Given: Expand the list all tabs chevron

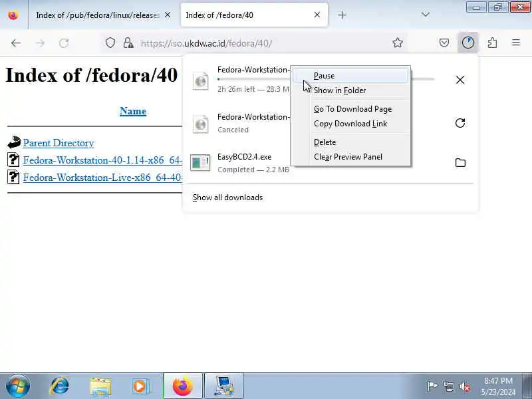Looking at the screenshot, I should pos(425,15).
